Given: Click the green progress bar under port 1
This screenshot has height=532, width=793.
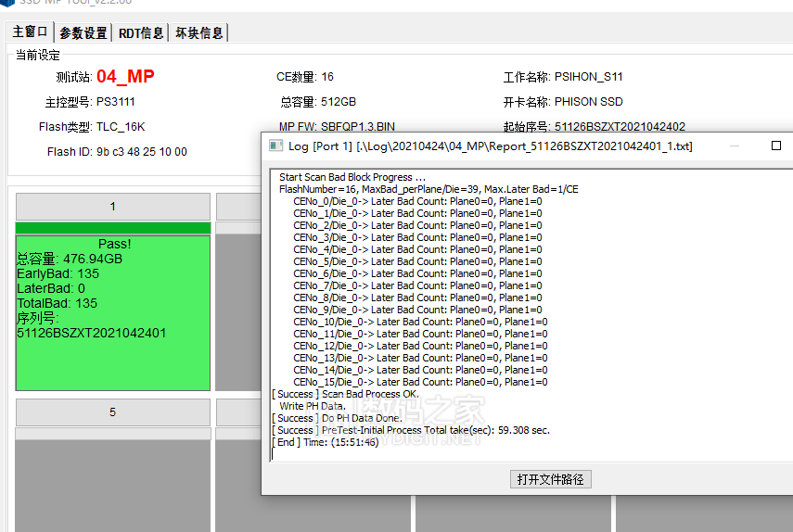Looking at the screenshot, I should tap(113, 228).
